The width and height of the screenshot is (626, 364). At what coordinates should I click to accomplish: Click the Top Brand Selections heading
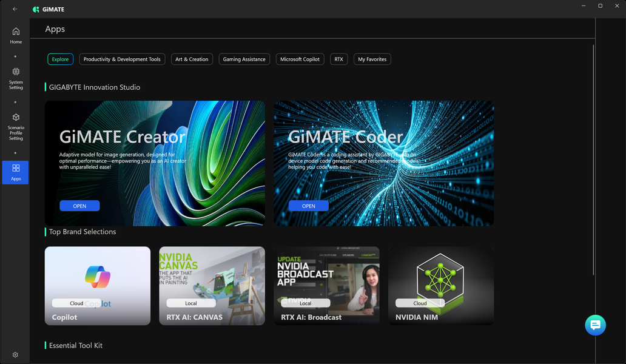coord(82,232)
